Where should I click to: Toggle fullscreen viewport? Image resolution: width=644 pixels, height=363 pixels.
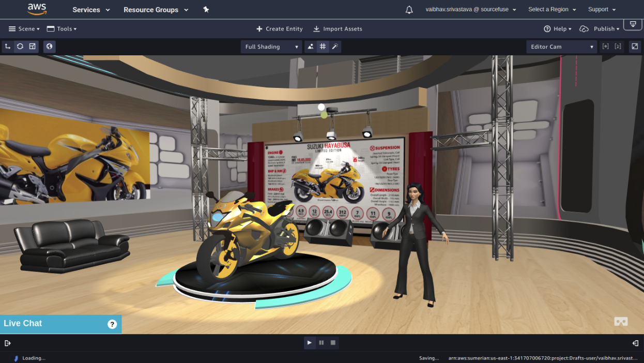click(635, 47)
